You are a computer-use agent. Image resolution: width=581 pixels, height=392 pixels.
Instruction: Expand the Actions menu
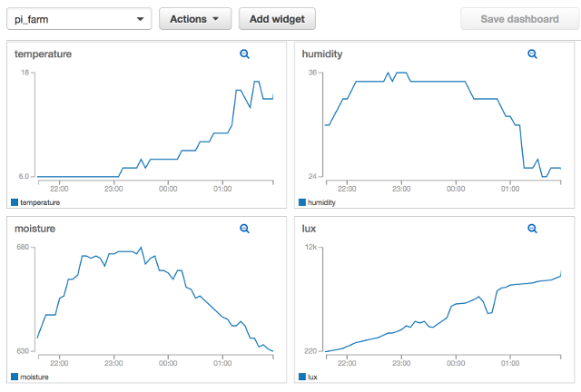click(x=195, y=18)
